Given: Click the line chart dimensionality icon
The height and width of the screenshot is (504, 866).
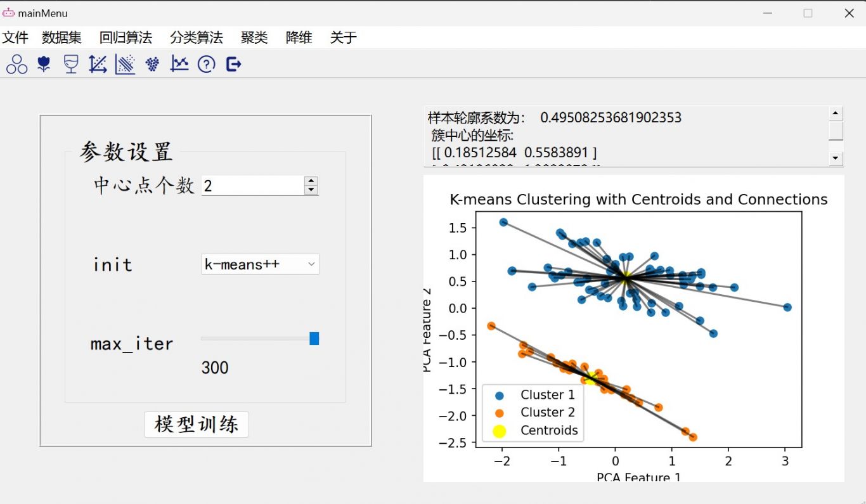Looking at the screenshot, I should tap(179, 63).
